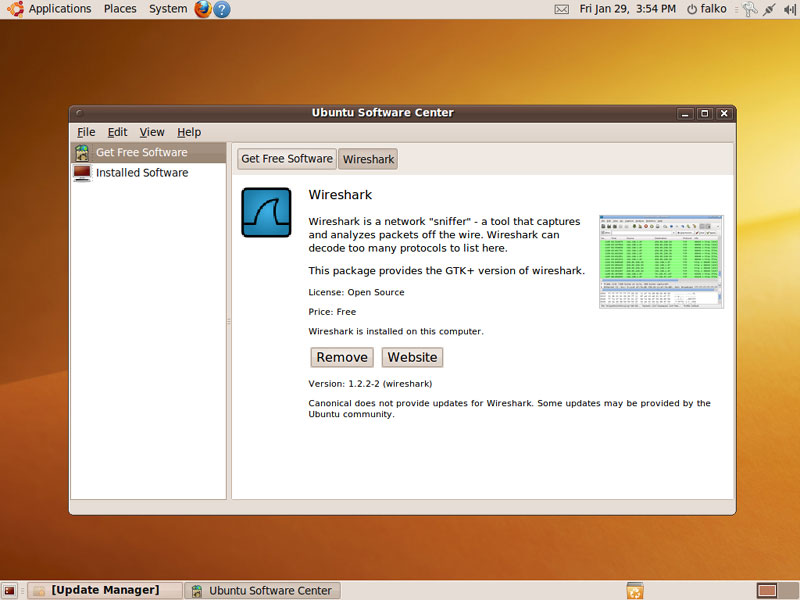Click the Wireshark screenshot thumbnail
The width and height of the screenshot is (800, 600).
pos(660,261)
